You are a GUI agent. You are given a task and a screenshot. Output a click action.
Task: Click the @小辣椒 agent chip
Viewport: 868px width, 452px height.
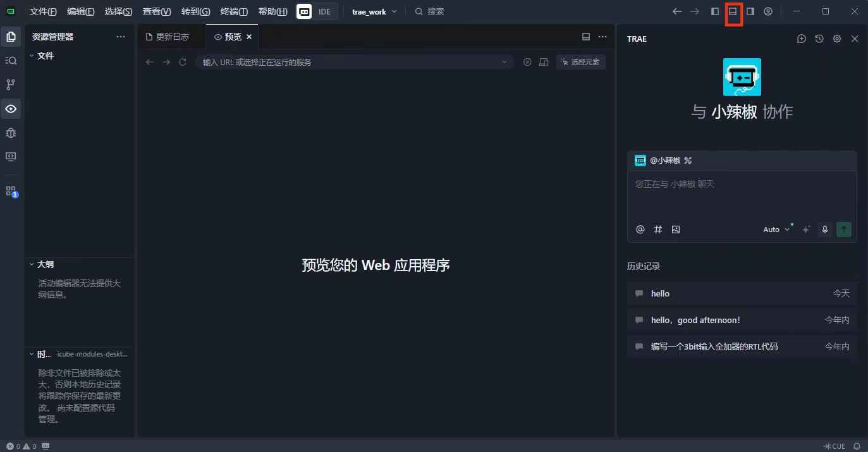663,161
